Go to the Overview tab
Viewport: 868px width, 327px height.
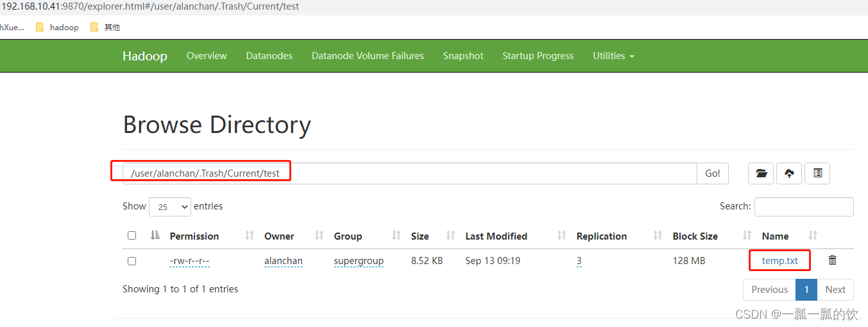[x=207, y=56]
